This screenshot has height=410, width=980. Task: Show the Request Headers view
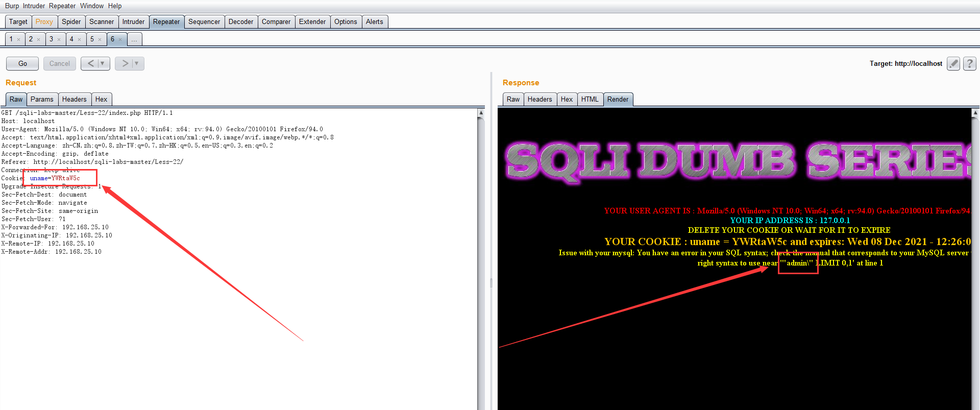click(x=75, y=100)
